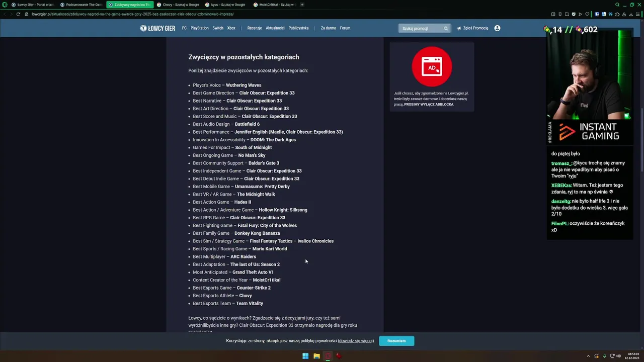
Task: Click the Team Vitality entry
Action: coord(250,303)
